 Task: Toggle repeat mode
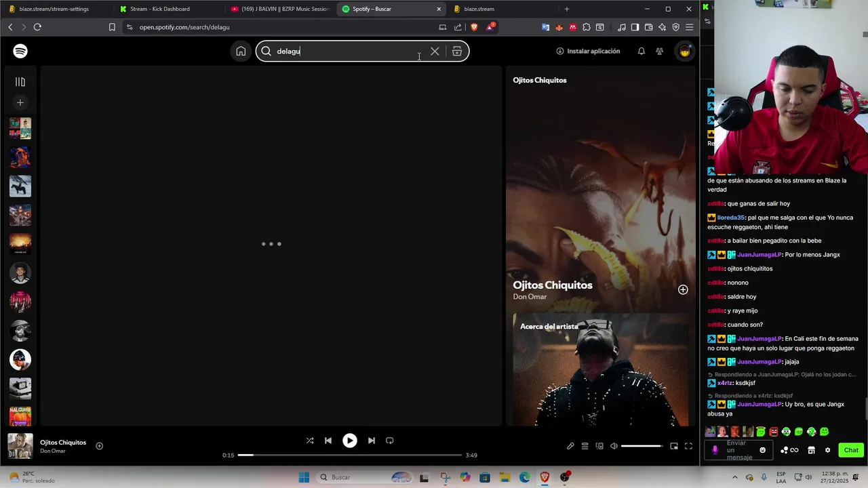[x=390, y=441]
